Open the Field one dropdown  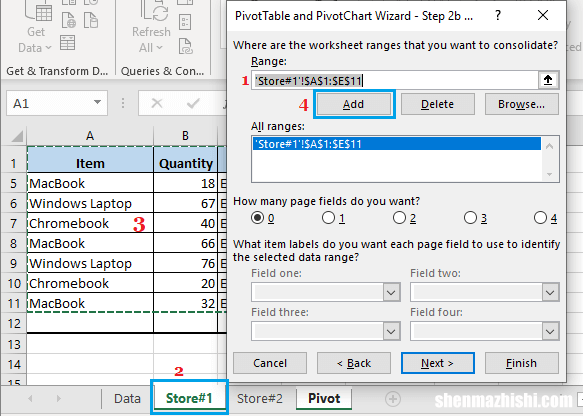pos(391,293)
